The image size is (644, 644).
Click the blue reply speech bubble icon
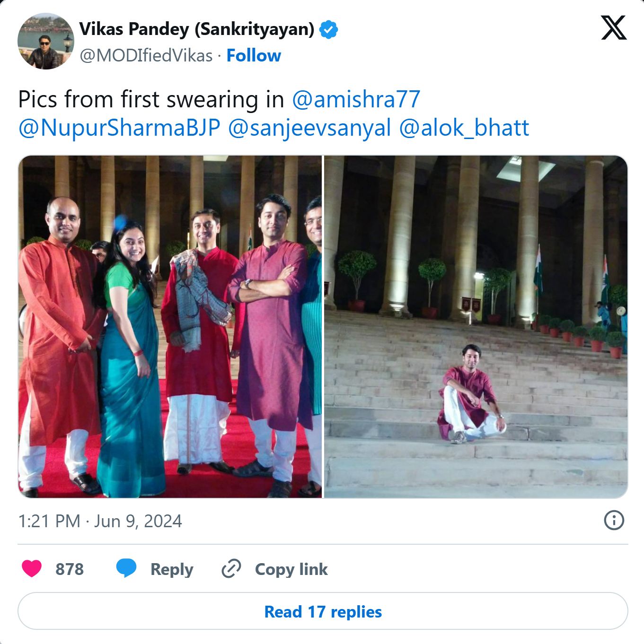[x=126, y=568]
